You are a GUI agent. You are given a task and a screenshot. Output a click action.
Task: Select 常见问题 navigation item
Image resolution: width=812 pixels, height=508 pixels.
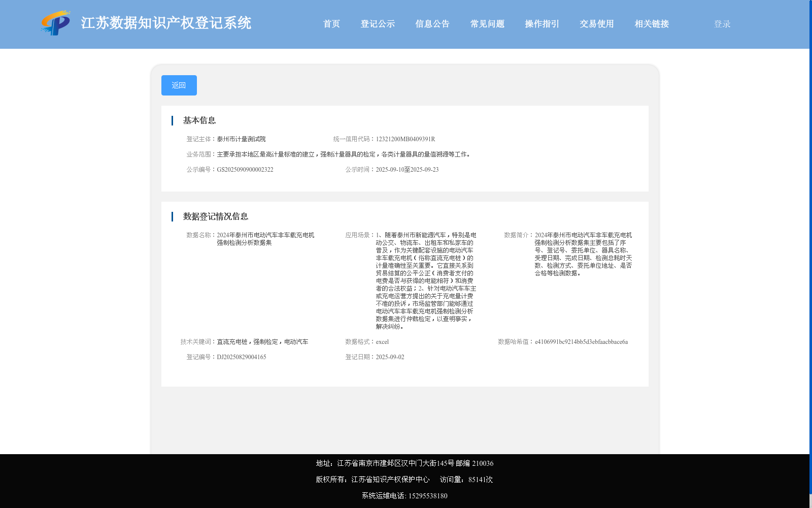(x=487, y=24)
